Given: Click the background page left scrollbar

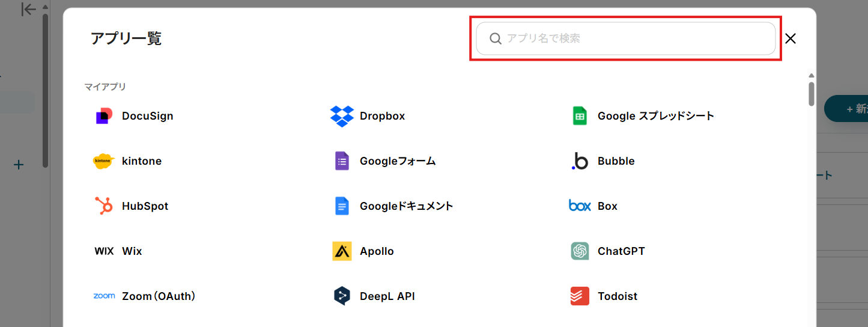Looking at the screenshot, I should click(x=45, y=90).
